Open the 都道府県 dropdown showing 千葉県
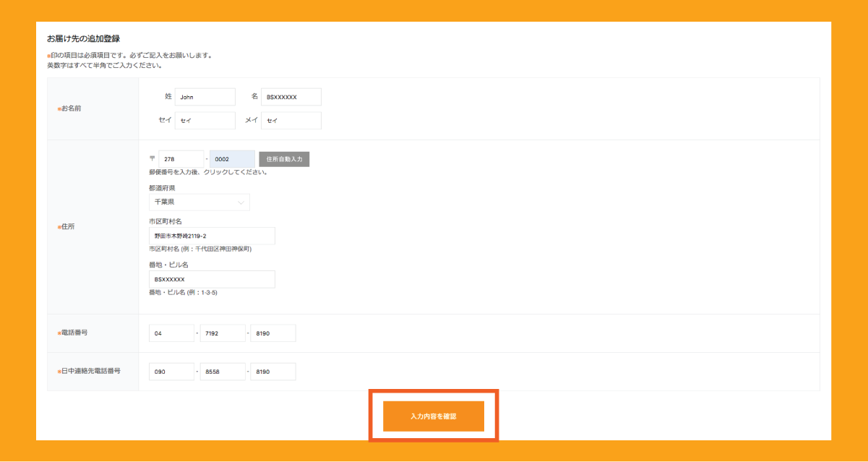 (x=199, y=202)
